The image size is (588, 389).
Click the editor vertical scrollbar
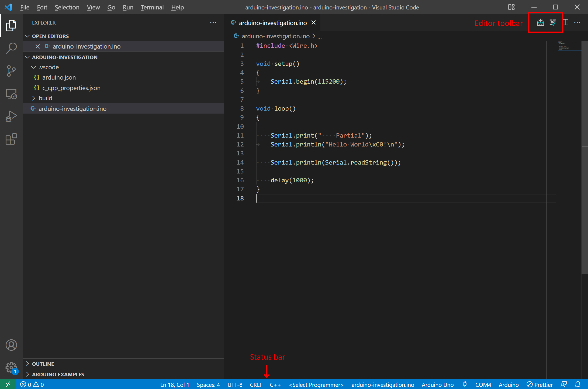pos(584,158)
